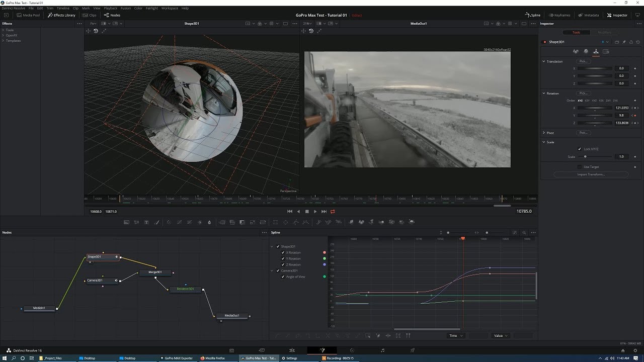Adjust the Scale slider in Inspector

pyautogui.click(x=595, y=157)
